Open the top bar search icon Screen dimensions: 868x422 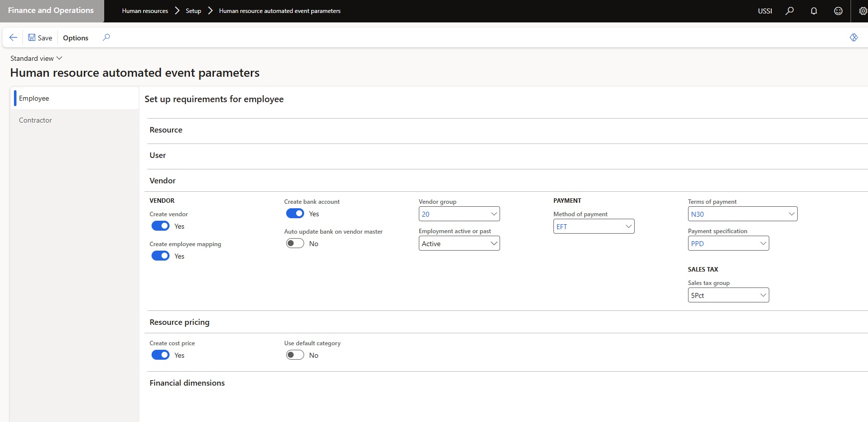point(789,11)
